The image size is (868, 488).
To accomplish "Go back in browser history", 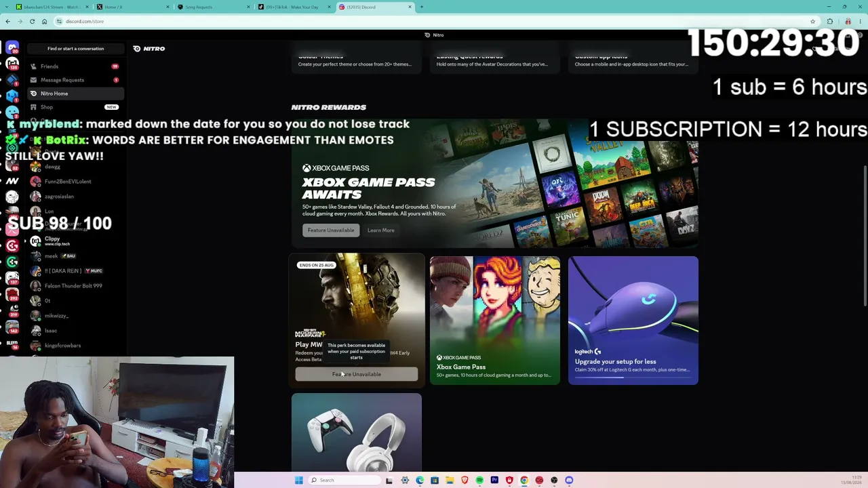I will pyautogui.click(x=7, y=21).
